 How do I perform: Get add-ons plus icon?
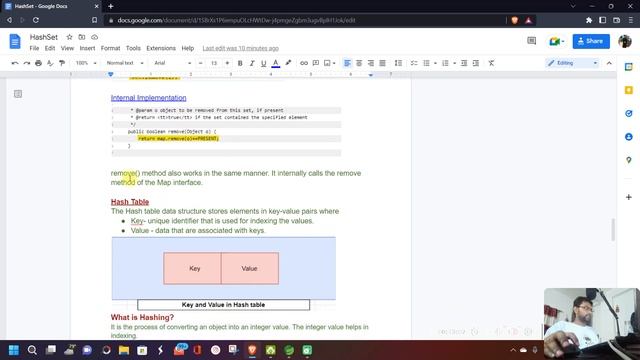pyautogui.click(x=629, y=197)
